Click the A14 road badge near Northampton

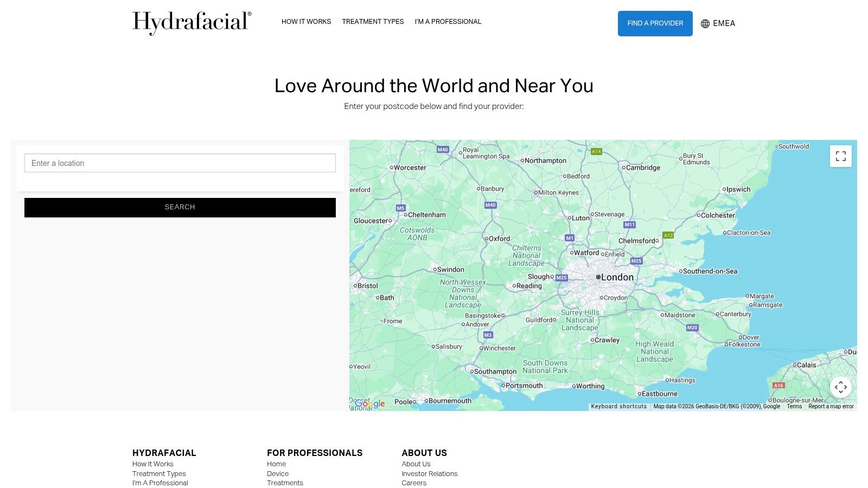596,151
